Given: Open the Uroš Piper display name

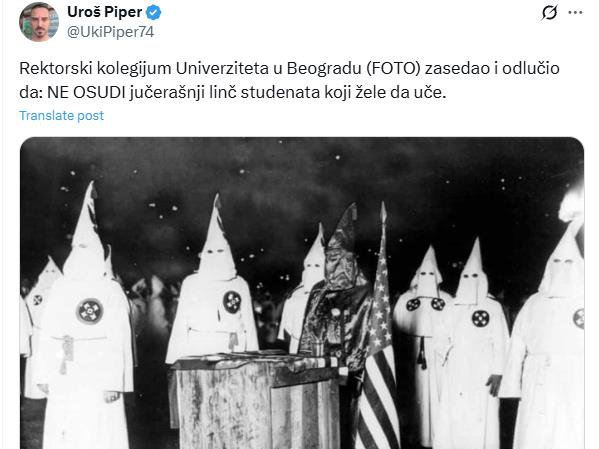Looking at the screenshot, I should pos(105,12).
